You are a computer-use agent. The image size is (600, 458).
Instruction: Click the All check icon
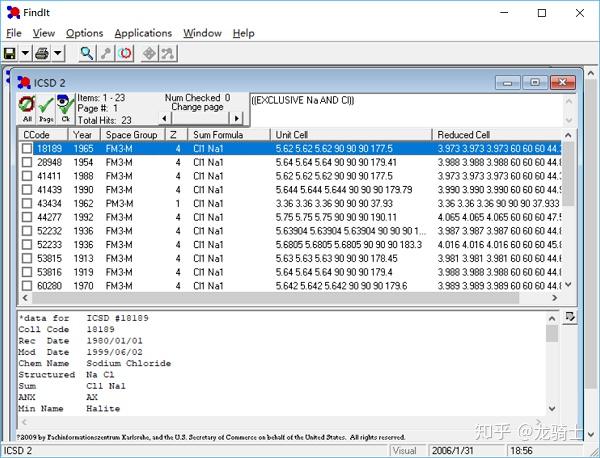27,109
